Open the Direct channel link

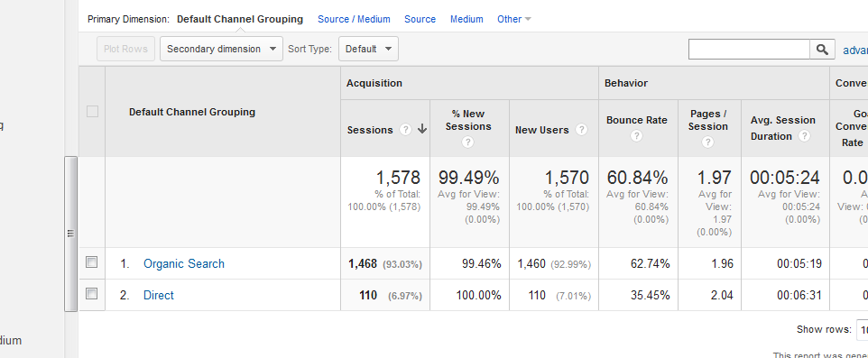tap(158, 295)
